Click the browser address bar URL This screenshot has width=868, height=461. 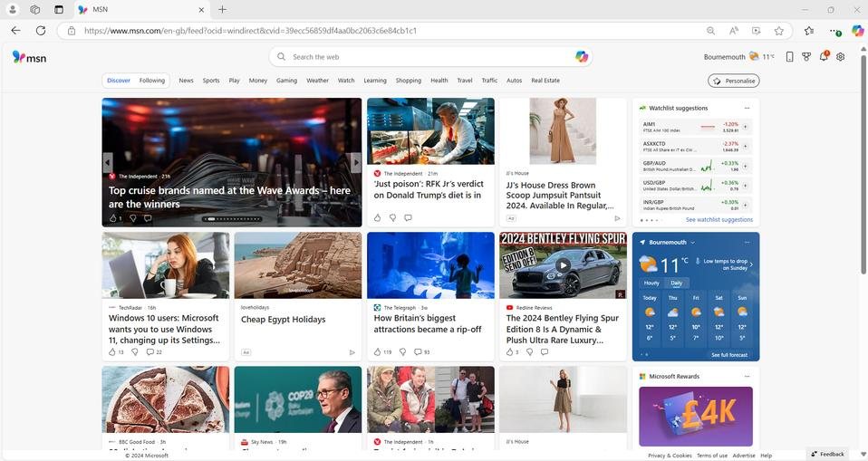tap(250, 31)
